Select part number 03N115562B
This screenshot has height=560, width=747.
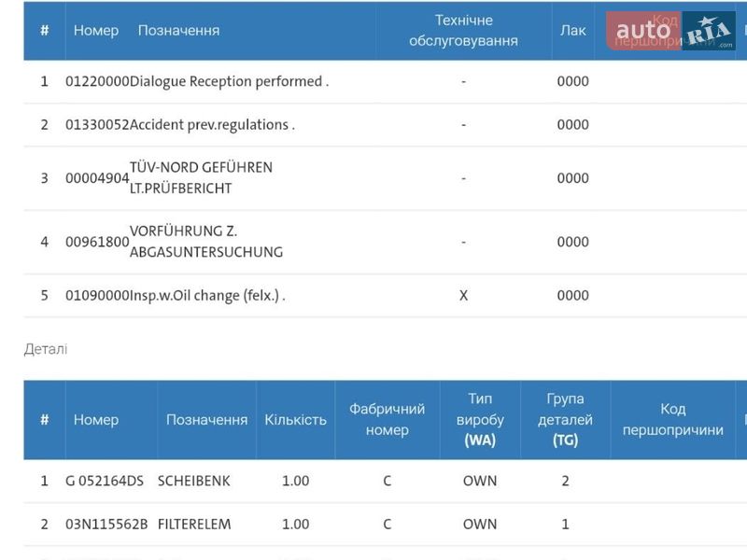click(x=106, y=524)
